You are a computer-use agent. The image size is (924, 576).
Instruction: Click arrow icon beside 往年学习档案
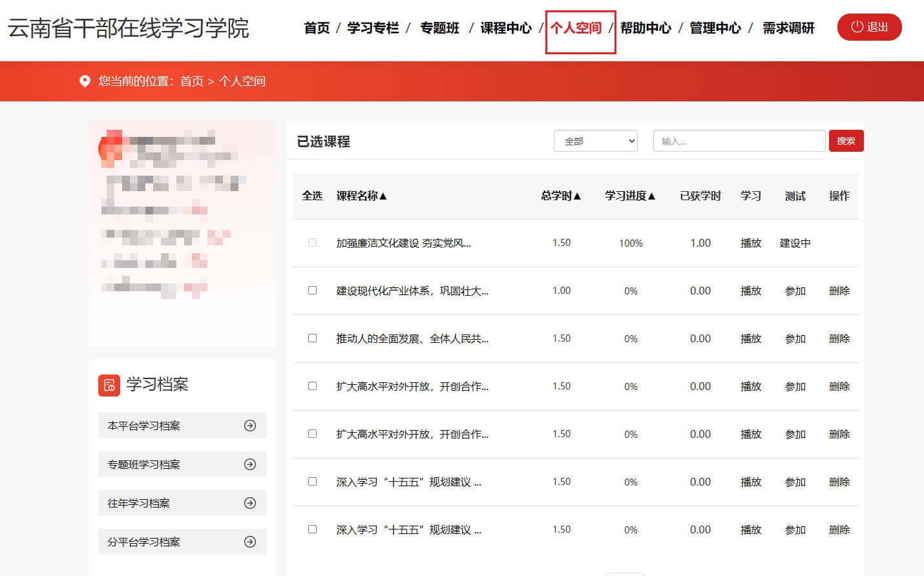coord(250,503)
